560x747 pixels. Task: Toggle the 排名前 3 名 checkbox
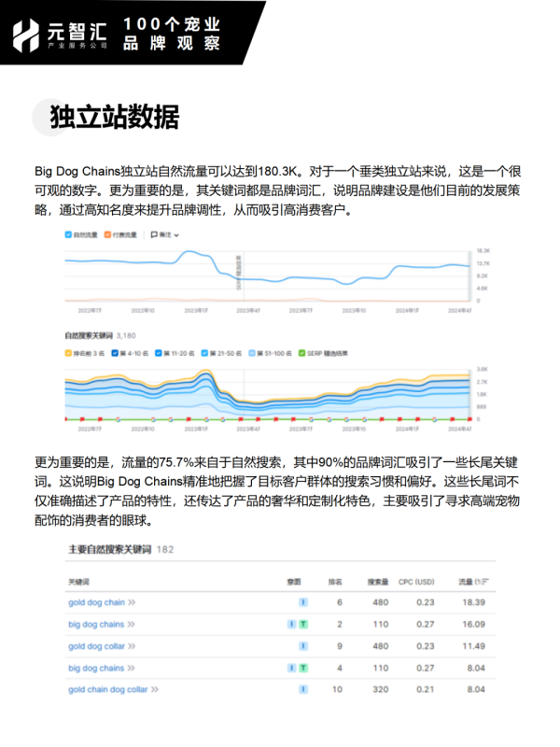coord(68,353)
